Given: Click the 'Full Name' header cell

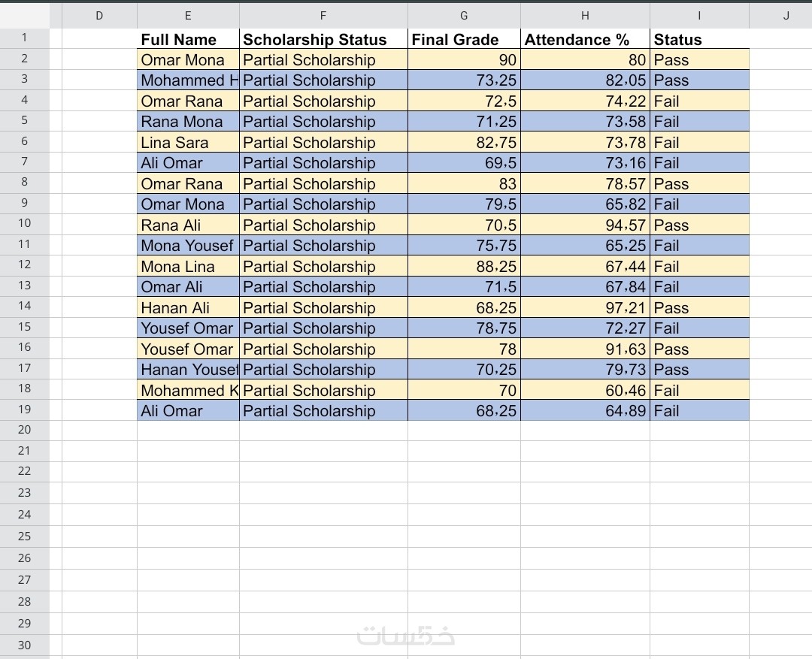Looking at the screenshot, I should tap(188, 40).
